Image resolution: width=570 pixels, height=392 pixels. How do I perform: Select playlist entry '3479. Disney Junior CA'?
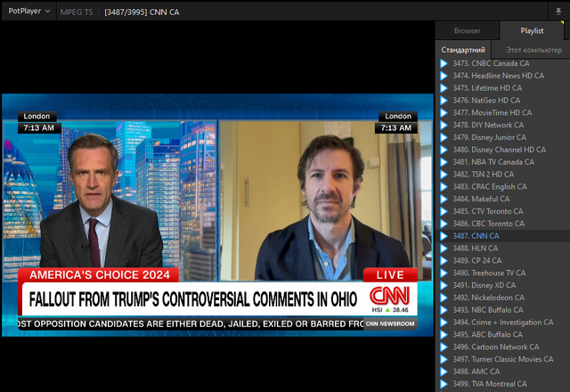pyautogui.click(x=503, y=138)
